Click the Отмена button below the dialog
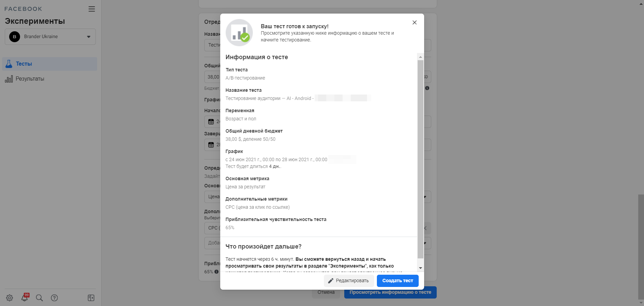The width and height of the screenshot is (644, 306). click(x=326, y=292)
